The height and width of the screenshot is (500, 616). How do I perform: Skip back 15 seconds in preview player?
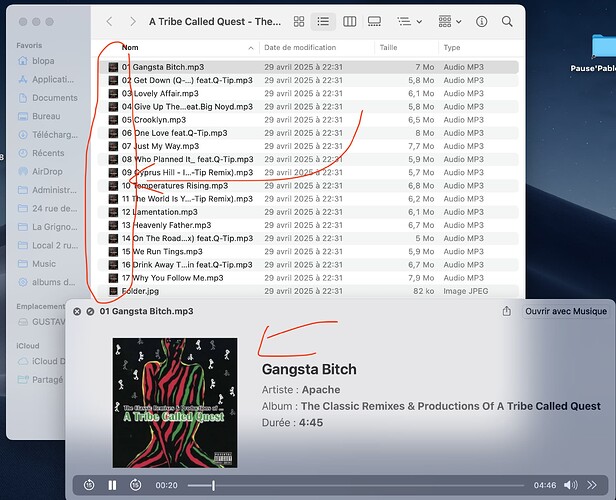click(x=89, y=485)
